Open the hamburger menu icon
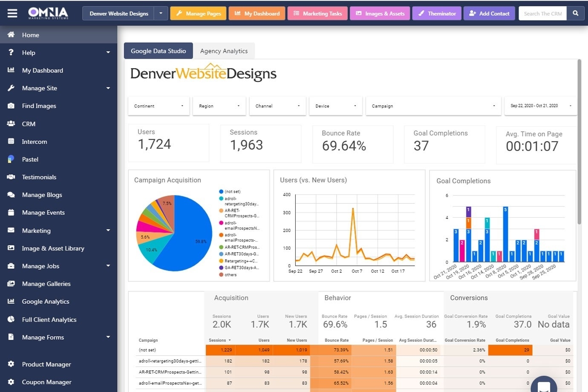This screenshot has height=392, width=588. 12,13
